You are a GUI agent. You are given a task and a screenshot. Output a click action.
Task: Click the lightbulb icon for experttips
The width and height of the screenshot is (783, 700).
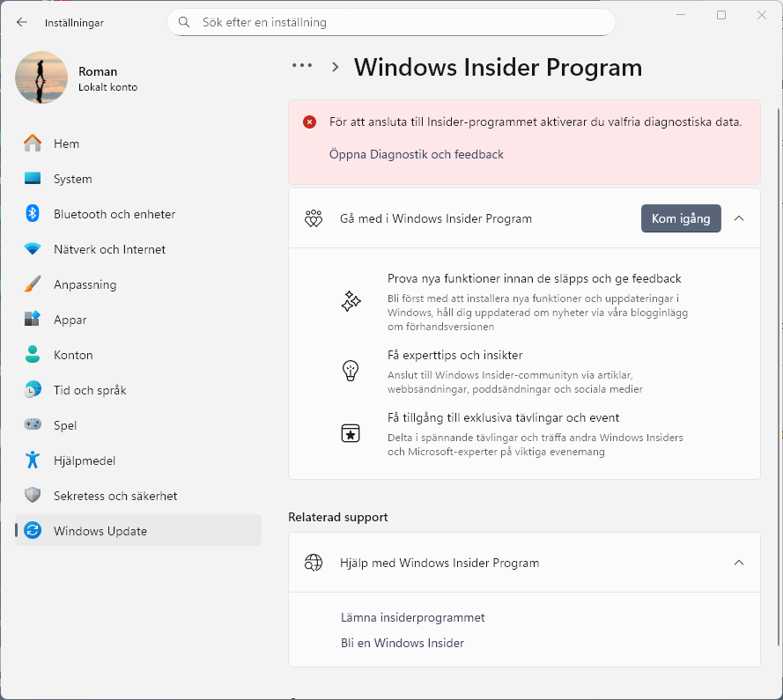[x=351, y=371]
